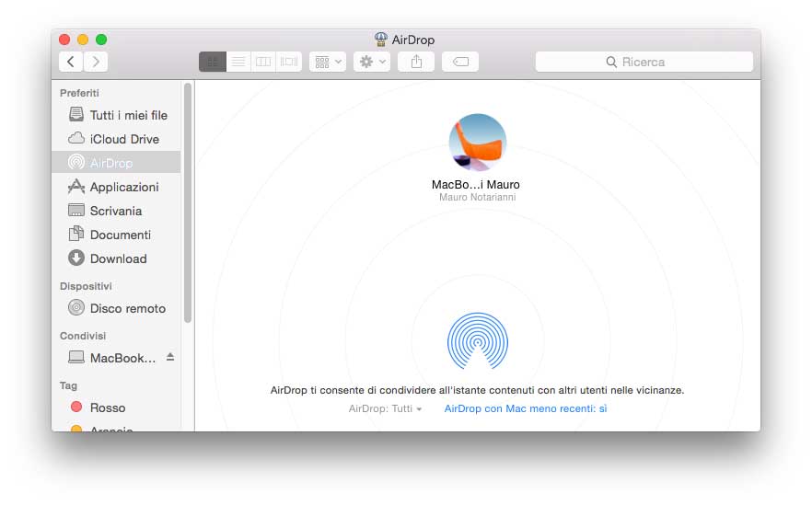Open Download folder in sidebar

point(118,258)
